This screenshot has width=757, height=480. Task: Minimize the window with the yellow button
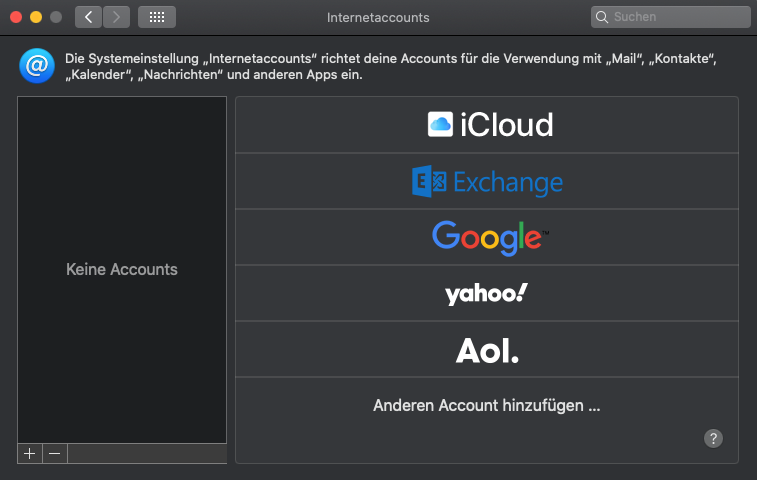coord(35,17)
